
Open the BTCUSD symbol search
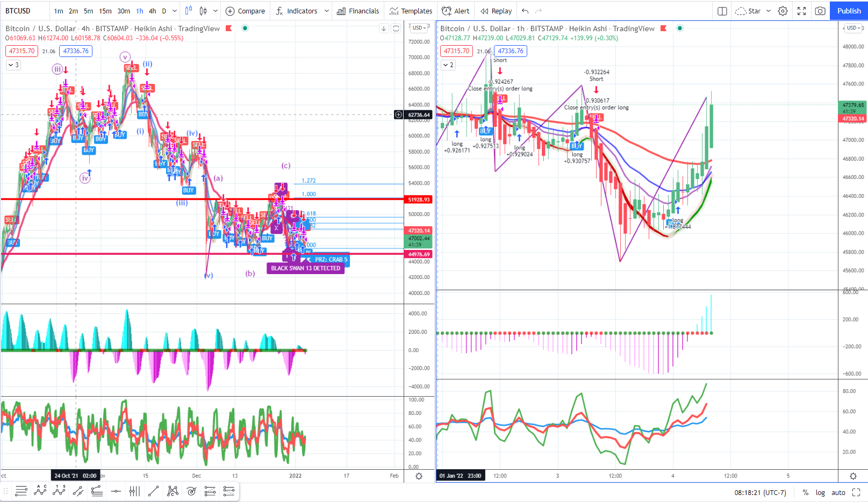tap(18, 11)
